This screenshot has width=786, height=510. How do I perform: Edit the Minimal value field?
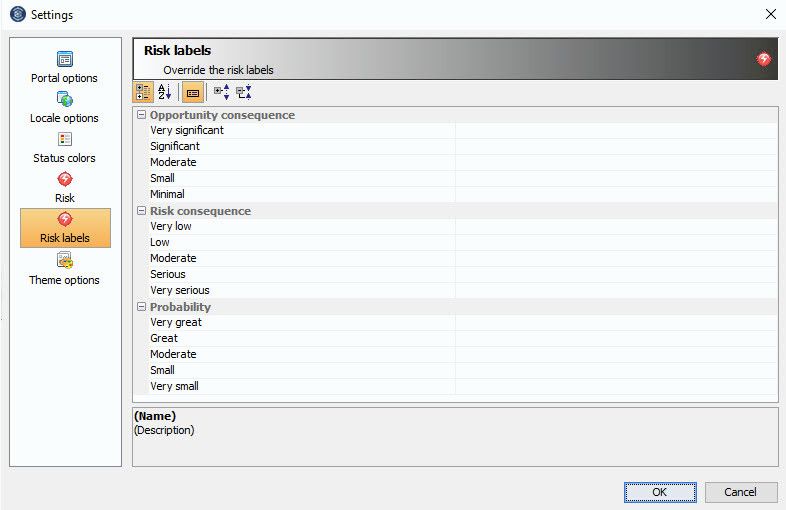pos(617,194)
